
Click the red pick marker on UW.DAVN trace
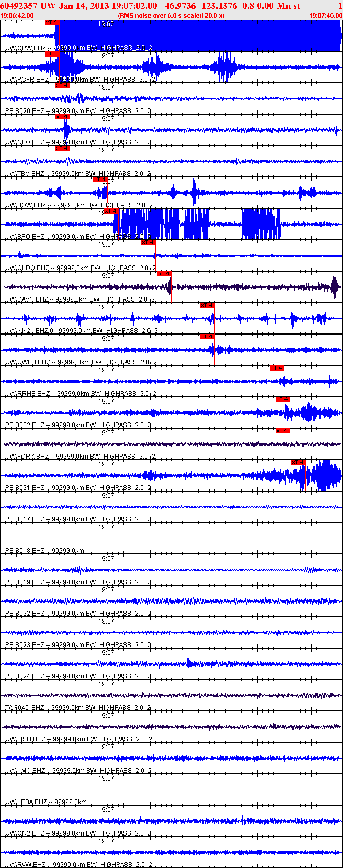coord(164,274)
